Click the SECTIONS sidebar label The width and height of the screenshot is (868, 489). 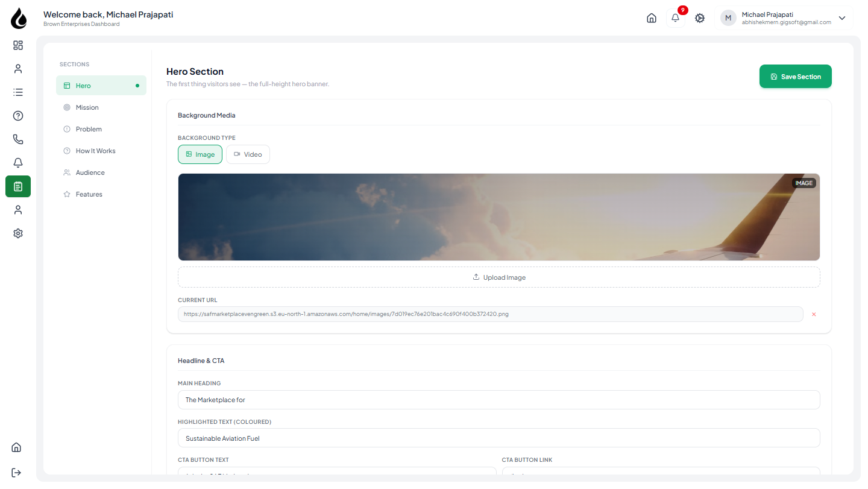[x=74, y=64]
